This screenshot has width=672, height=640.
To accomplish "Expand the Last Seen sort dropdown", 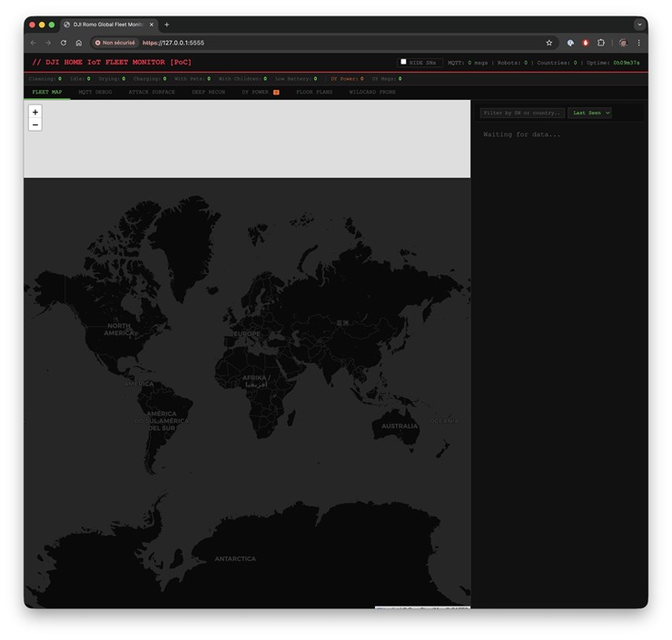I will click(589, 113).
